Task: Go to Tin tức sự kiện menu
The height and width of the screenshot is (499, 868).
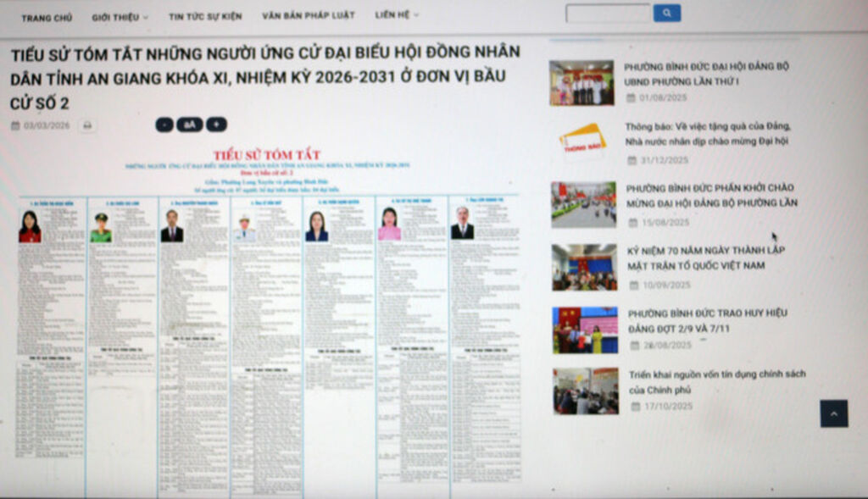Action: click(x=204, y=16)
